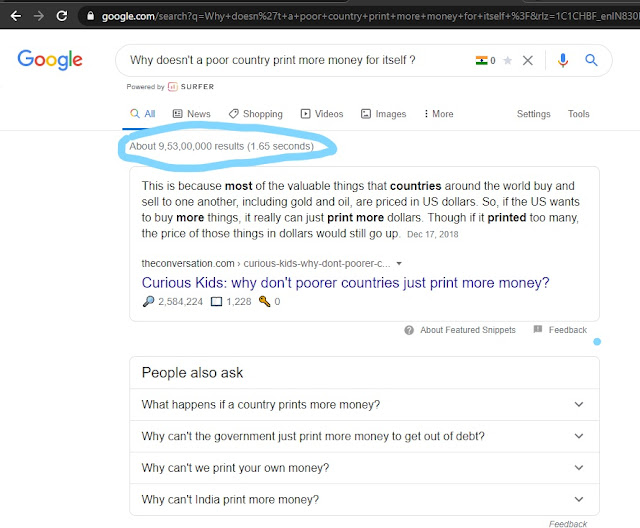The height and width of the screenshot is (528, 640).
Task: Expand 'Why can't we print your own money?'
Action: (x=364, y=468)
